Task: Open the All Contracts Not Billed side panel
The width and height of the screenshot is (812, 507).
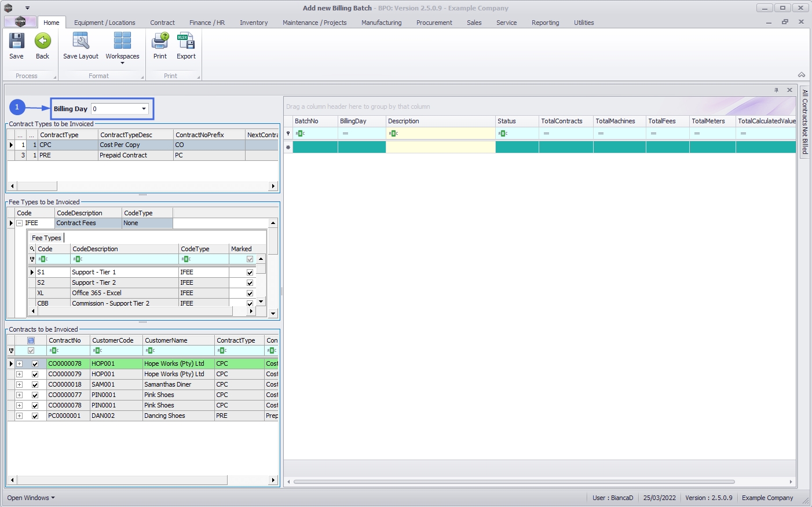Action: click(805, 122)
